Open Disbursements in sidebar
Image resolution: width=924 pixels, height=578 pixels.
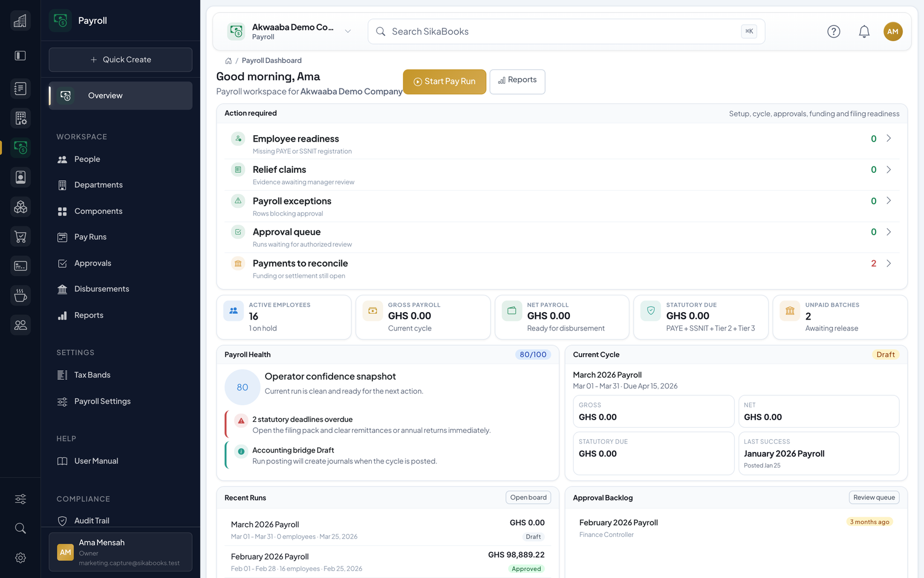pyautogui.click(x=121, y=289)
